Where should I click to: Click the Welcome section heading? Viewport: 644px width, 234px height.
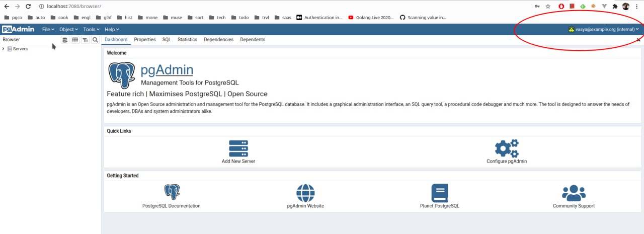(117, 53)
